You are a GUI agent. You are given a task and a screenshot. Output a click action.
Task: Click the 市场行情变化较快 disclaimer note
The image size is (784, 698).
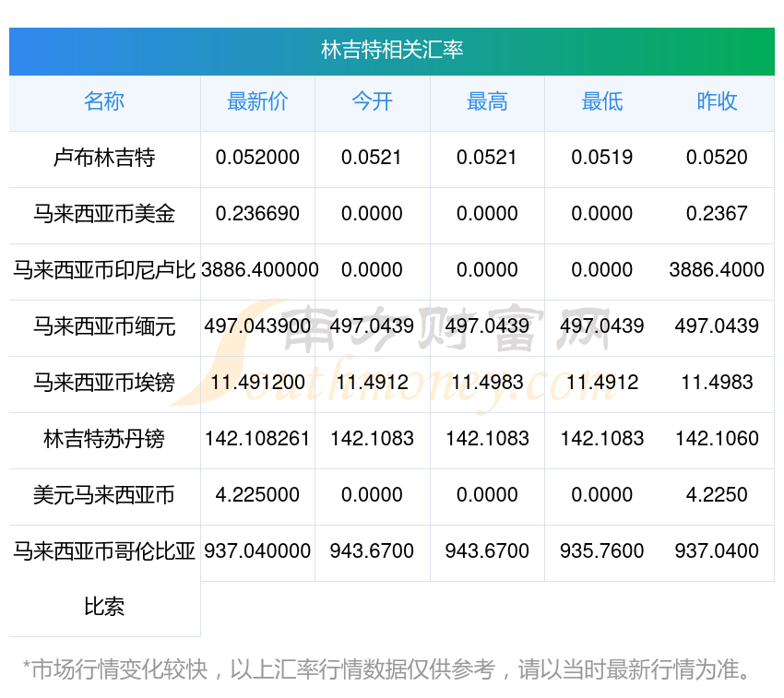(386, 669)
